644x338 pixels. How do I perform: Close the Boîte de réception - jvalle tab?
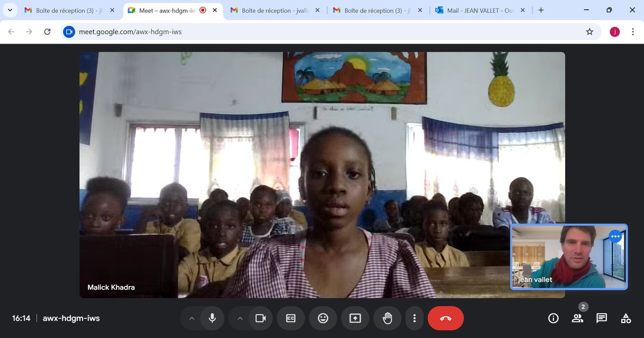(x=318, y=10)
